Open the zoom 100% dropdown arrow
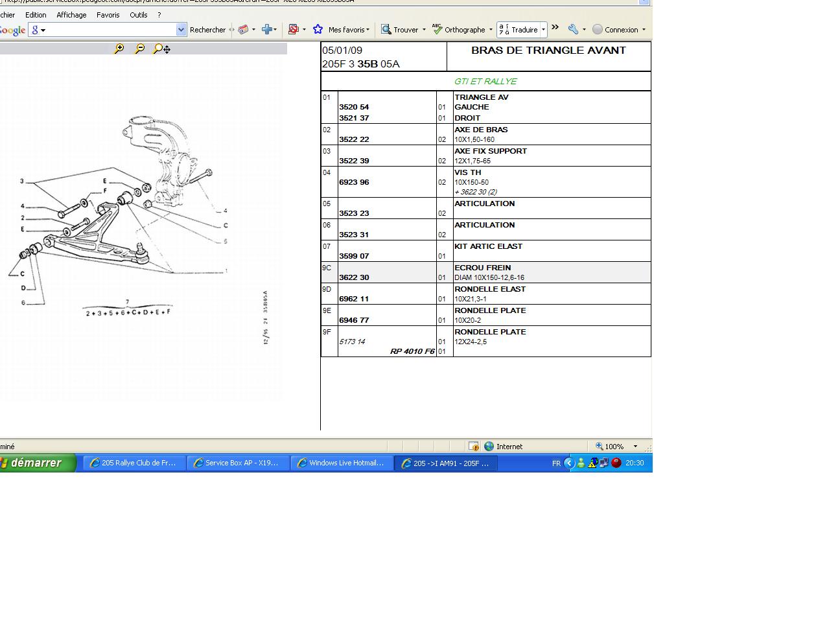 tap(635, 446)
